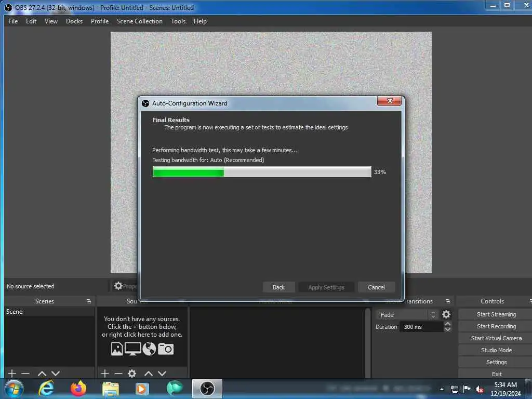Viewport: 532px width, 399px height.
Task: Open the Fade transition dropdown
Action: (x=406, y=314)
